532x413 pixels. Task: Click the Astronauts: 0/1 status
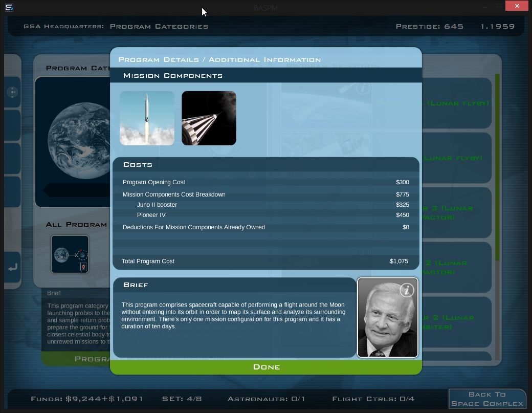pyautogui.click(x=266, y=399)
